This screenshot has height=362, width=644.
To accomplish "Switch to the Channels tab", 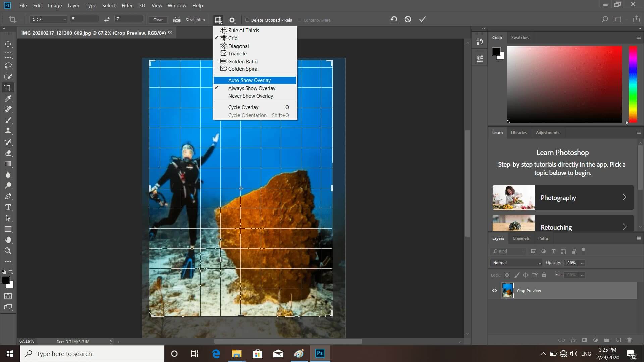I will (521, 238).
